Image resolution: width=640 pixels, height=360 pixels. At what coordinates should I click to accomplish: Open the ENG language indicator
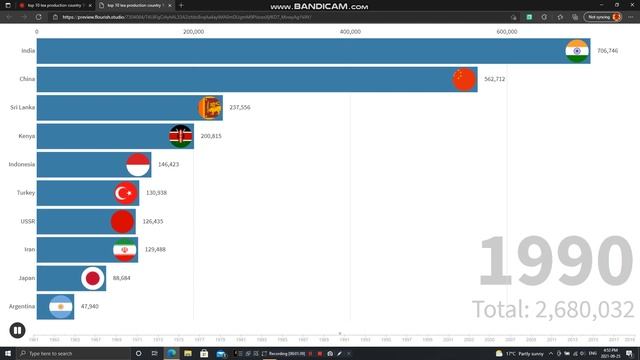point(593,353)
